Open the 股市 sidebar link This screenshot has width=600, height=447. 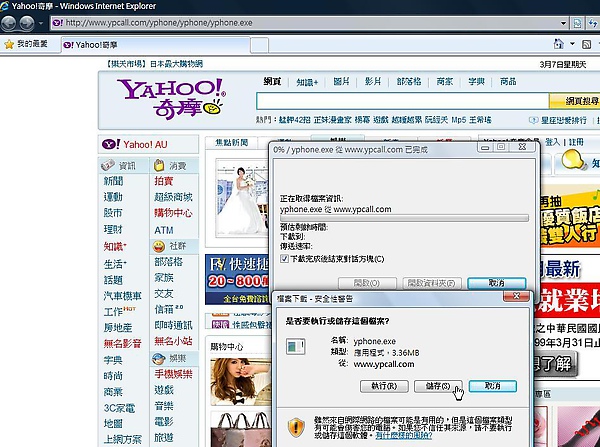pos(113,213)
